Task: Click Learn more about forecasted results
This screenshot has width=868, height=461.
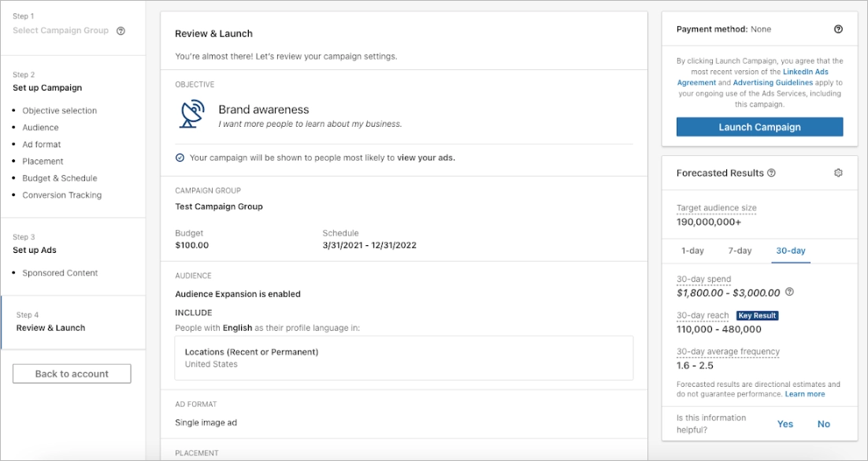Action: pyautogui.click(x=805, y=394)
